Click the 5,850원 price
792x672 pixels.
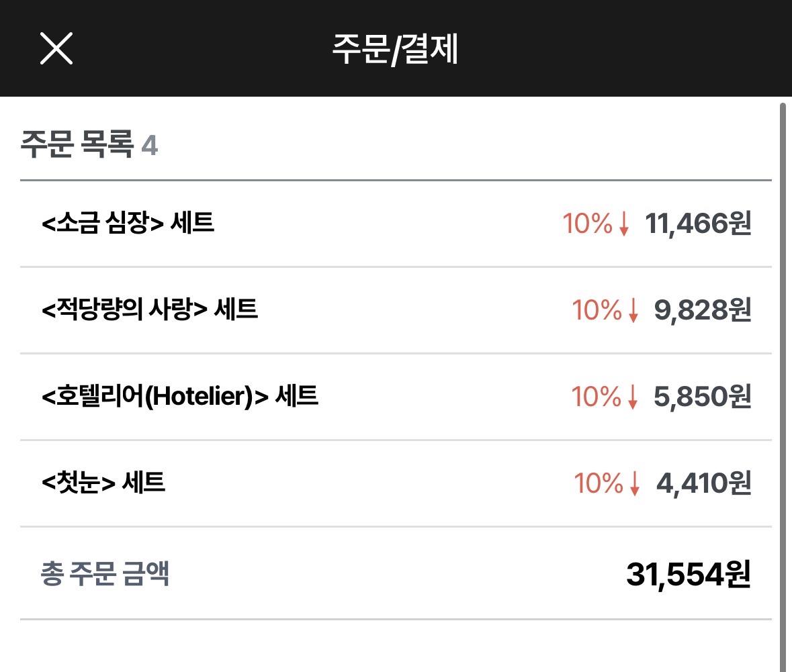pos(702,397)
